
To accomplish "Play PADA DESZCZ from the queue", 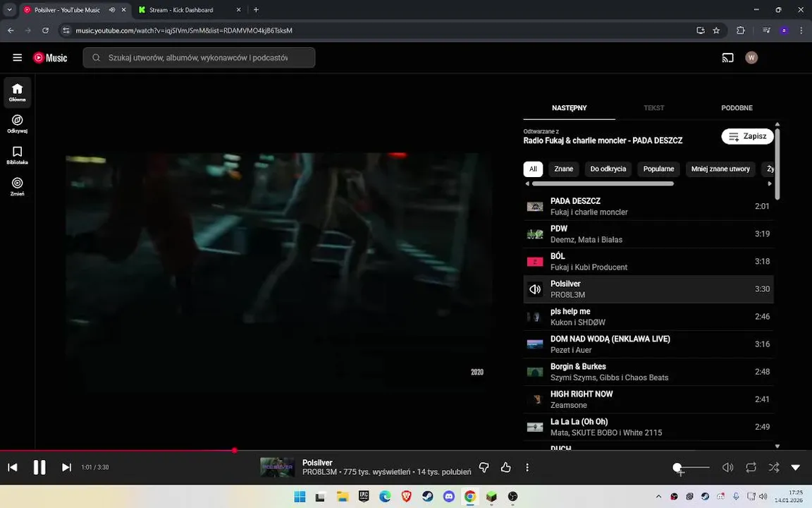I will [x=648, y=206].
